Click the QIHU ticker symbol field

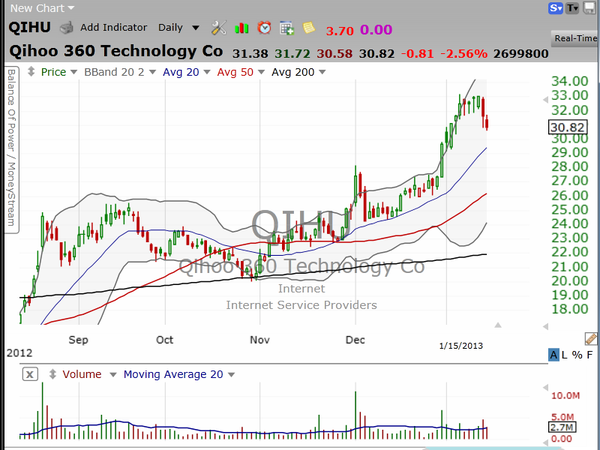pyautogui.click(x=29, y=28)
